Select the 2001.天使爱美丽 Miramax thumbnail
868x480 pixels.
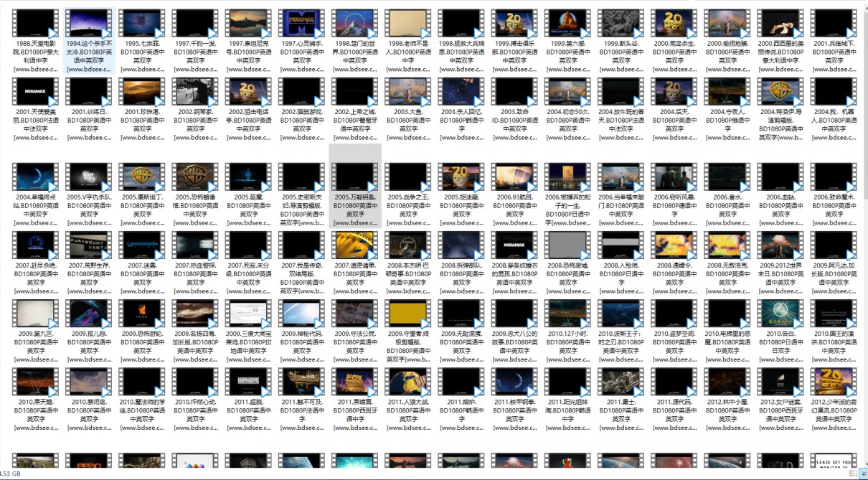pos(36,92)
